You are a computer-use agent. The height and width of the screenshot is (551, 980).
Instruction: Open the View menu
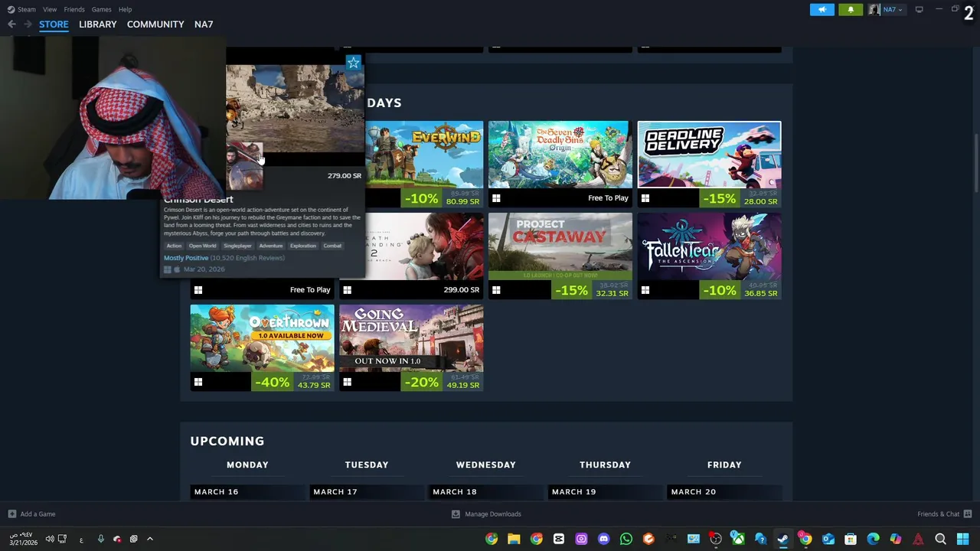pos(50,9)
